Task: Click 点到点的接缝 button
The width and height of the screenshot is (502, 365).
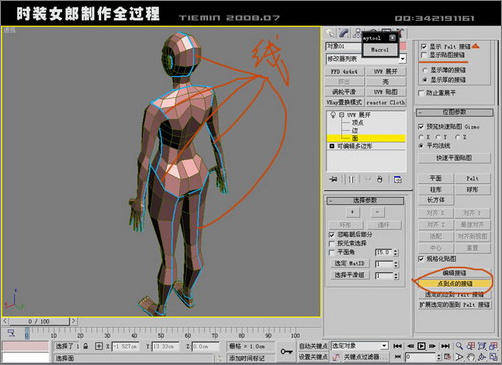Action: 454,284
